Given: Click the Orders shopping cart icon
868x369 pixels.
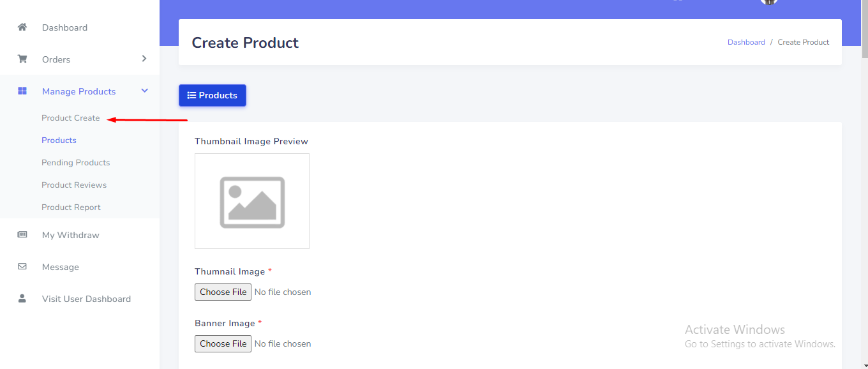Looking at the screenshot, I should (22, 59).
